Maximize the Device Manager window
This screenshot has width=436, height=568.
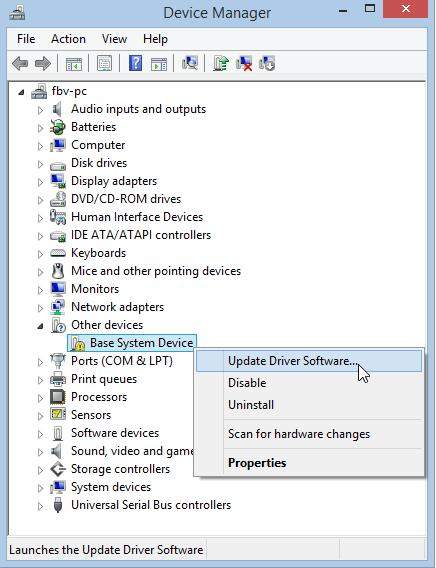coord(370,9)
